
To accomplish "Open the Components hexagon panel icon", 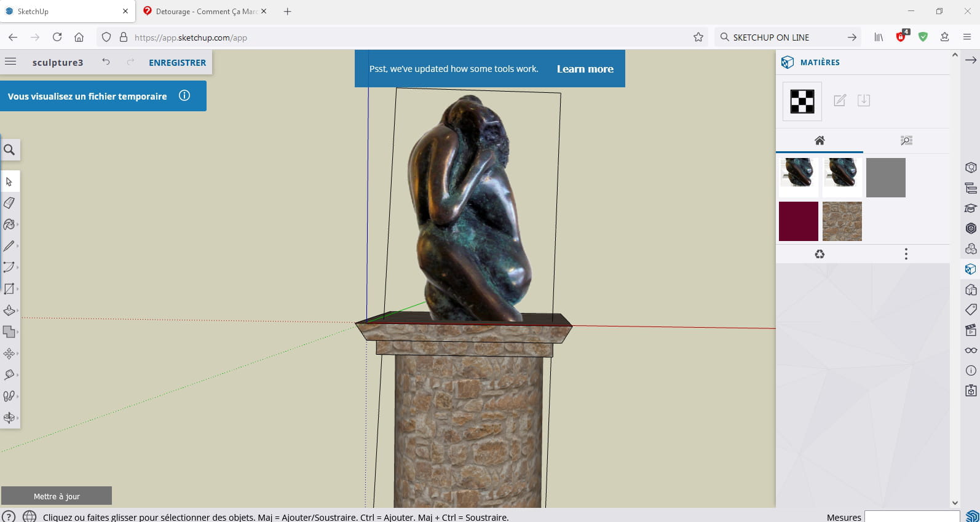I will [x=971, y=228].
